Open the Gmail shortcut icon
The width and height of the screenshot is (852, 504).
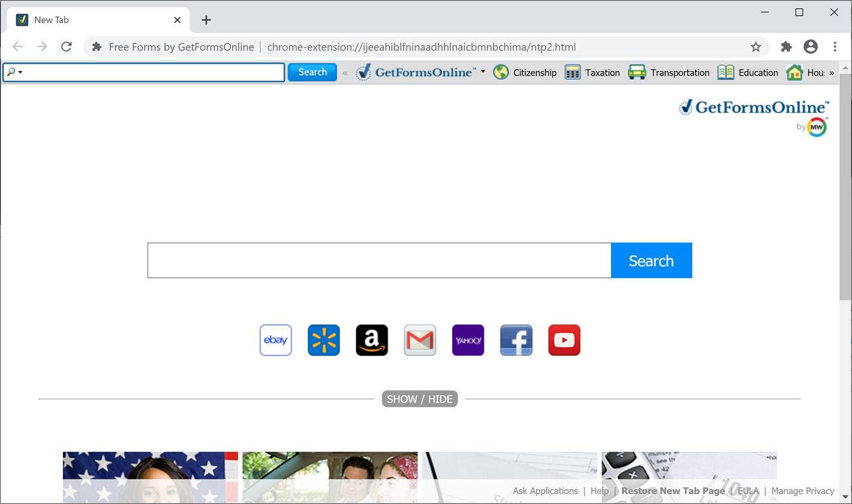point(420,340)
